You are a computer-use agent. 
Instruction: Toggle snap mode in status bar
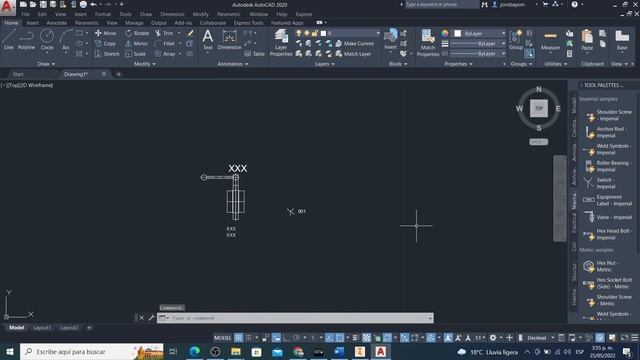pos(249,338)
